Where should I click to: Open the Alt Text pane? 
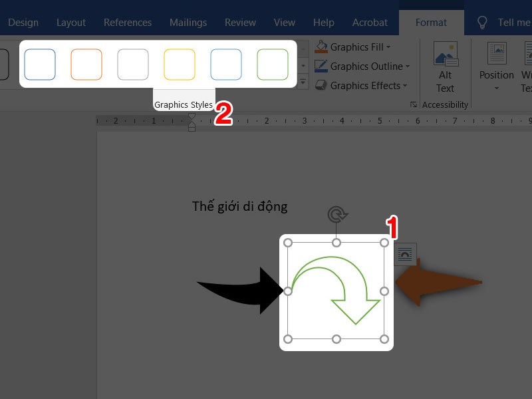click(x=445, y=67)
